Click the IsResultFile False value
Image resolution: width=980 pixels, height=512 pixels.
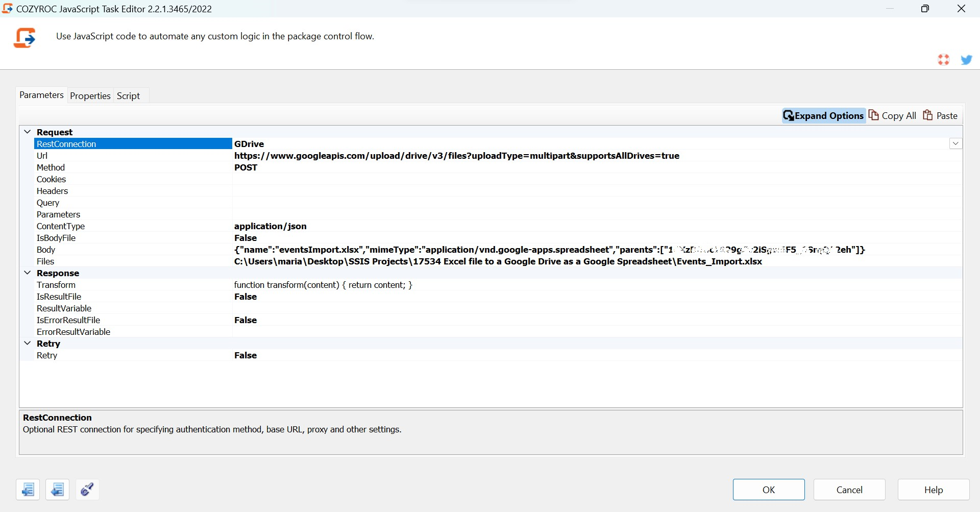246,297
